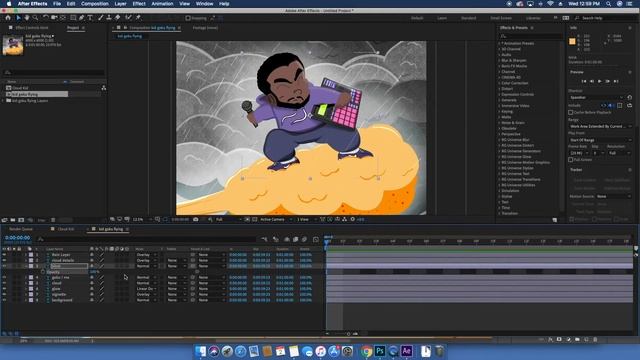Select the Pen tool
Viewport: 640px width, 360px height.
coord(82,18)
